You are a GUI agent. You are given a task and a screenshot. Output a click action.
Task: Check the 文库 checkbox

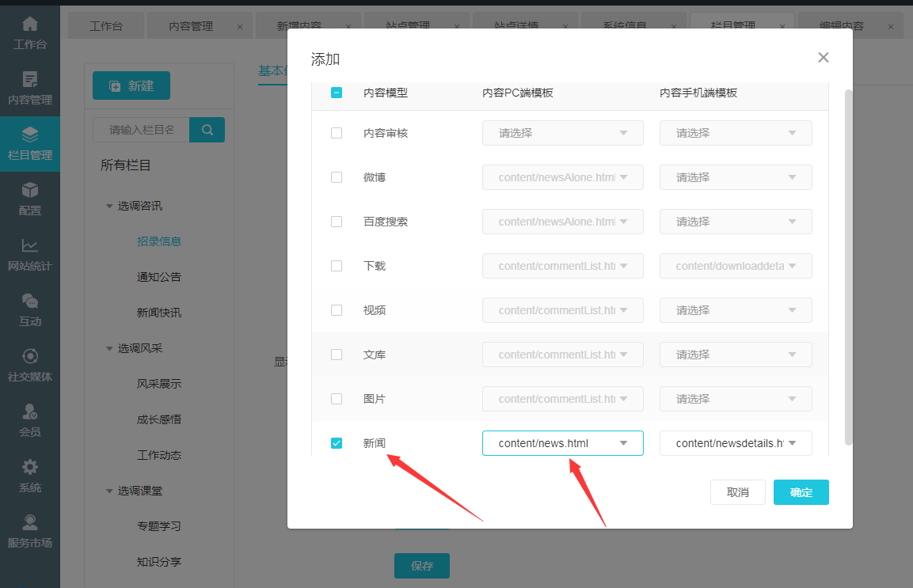point(337,354)
